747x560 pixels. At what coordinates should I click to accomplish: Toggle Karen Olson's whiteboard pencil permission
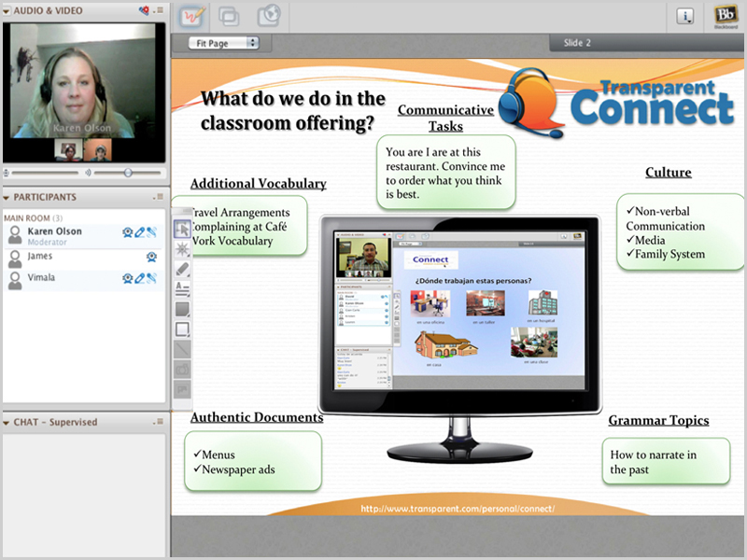(x=139, y=232)
